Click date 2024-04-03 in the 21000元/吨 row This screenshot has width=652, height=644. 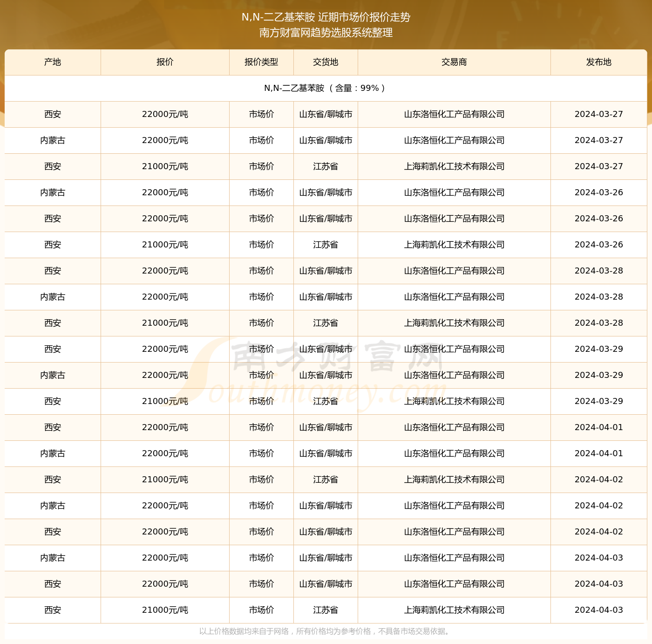598,610
